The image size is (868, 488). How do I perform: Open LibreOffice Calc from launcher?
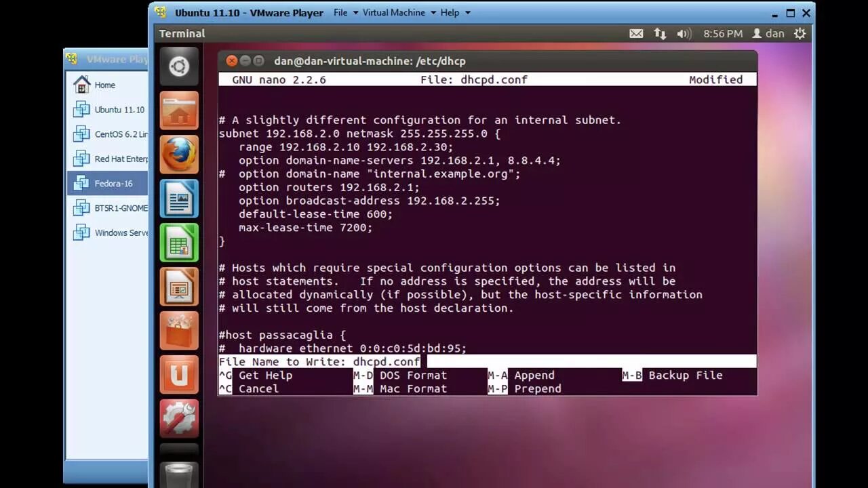(x=179, y=243)
